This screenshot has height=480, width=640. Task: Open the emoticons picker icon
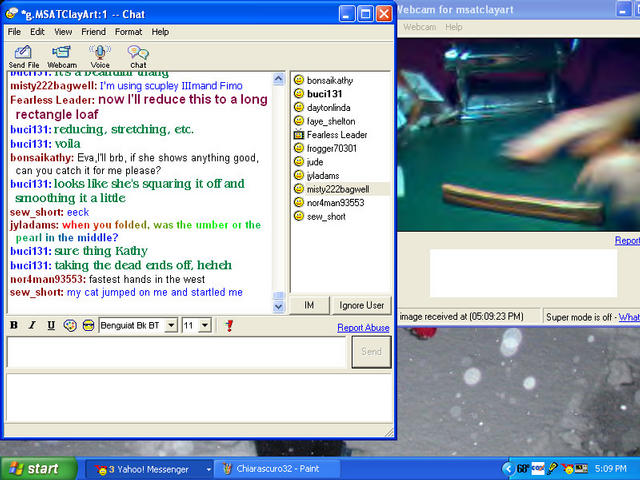click(x=88, y=325)
